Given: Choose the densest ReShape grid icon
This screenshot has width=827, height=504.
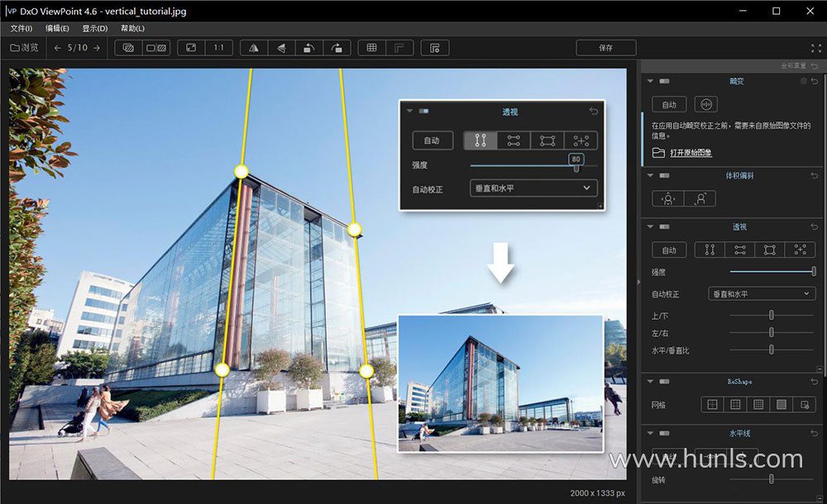Looking at the screenshot, I should click(782, 405).
